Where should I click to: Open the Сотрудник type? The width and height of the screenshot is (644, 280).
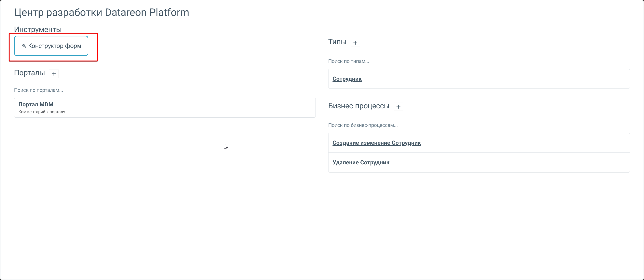coord(347,79)
